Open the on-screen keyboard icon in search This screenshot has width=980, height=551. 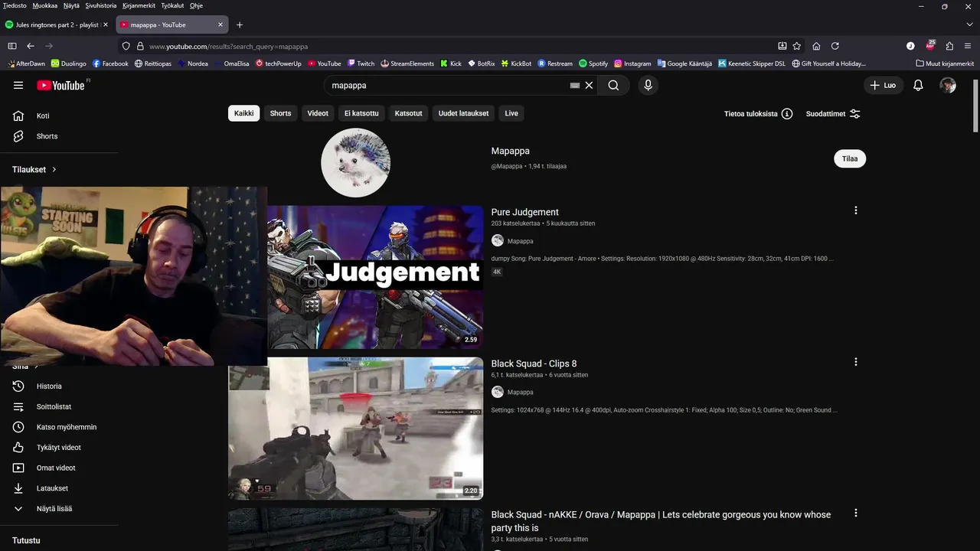(575, 86)
